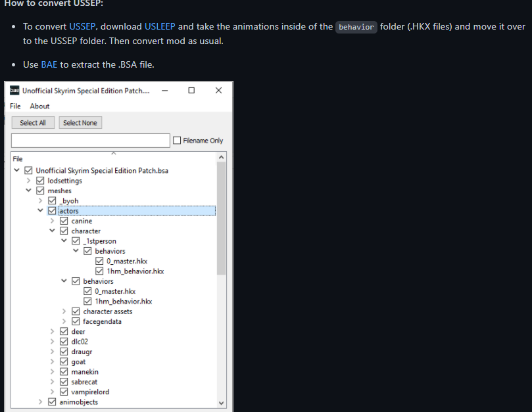Image resolution: width=532 pixels, height=412 pixels.
Task: Expand the goat folder
Action: 52,361
